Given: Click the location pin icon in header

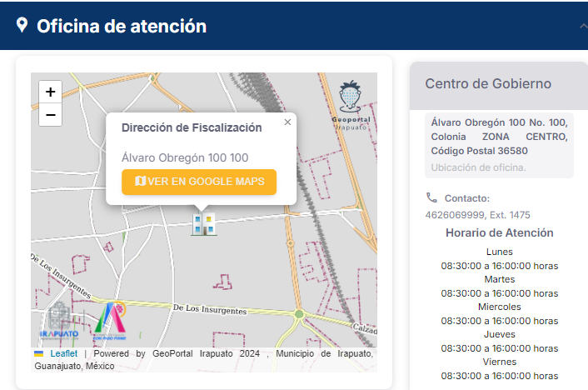Looking at the screenshot, I should 22,25.
